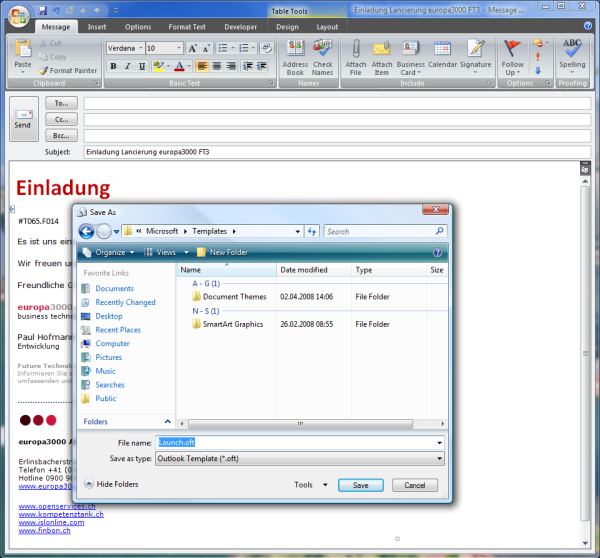Open the Organize menu
Viewport: 600px width, 558px height.
109,252
